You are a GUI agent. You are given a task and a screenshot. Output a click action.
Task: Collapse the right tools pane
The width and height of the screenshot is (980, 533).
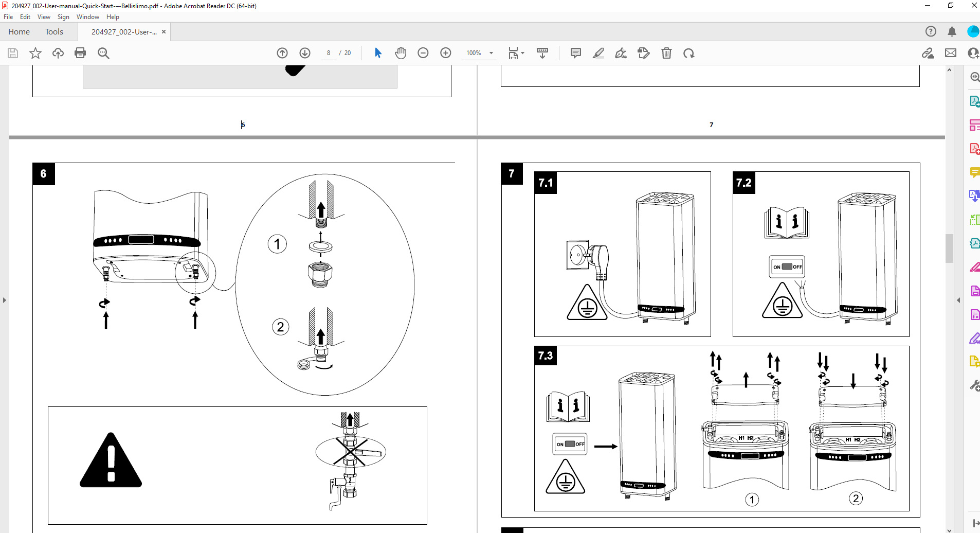958,300
